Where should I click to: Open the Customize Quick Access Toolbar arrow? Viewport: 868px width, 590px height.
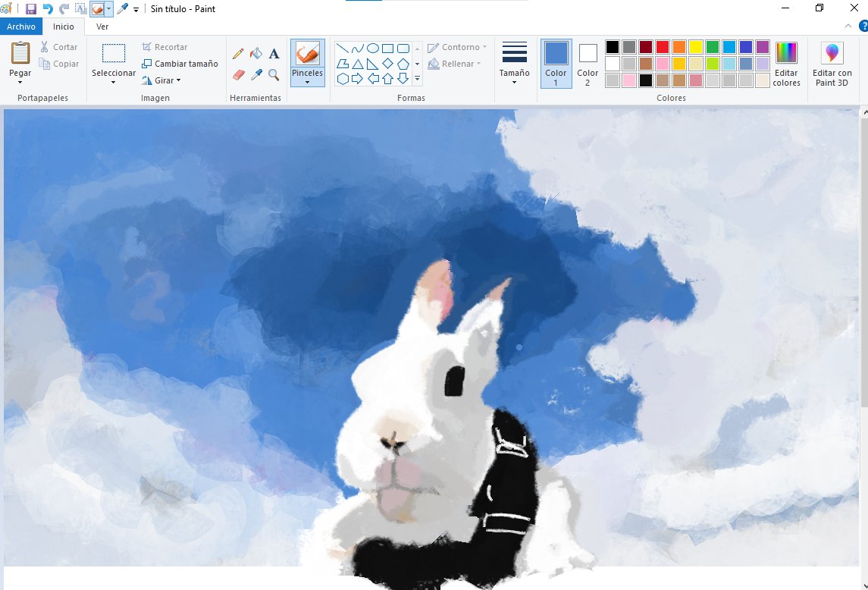[136, 9]
